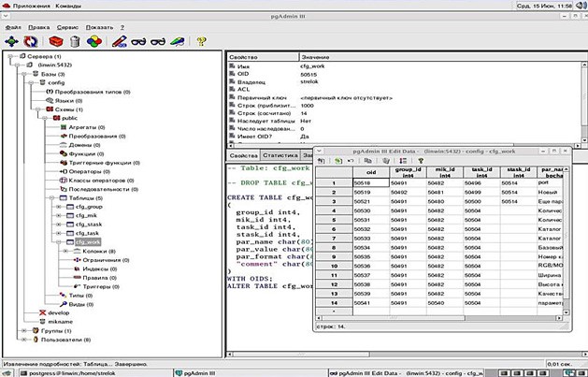Viewport: 588px width, 377px height.
Task: Select row header 14 in data grid
Action: 334,303
